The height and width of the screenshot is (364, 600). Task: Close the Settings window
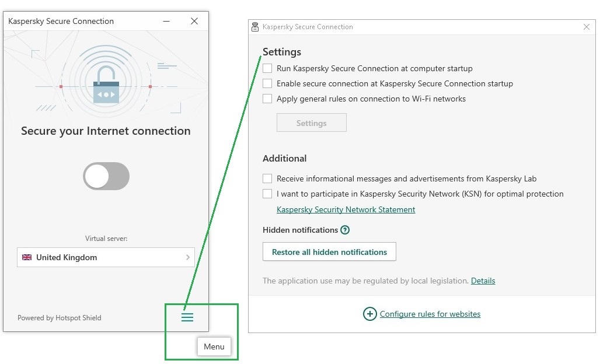coord(586,27)
